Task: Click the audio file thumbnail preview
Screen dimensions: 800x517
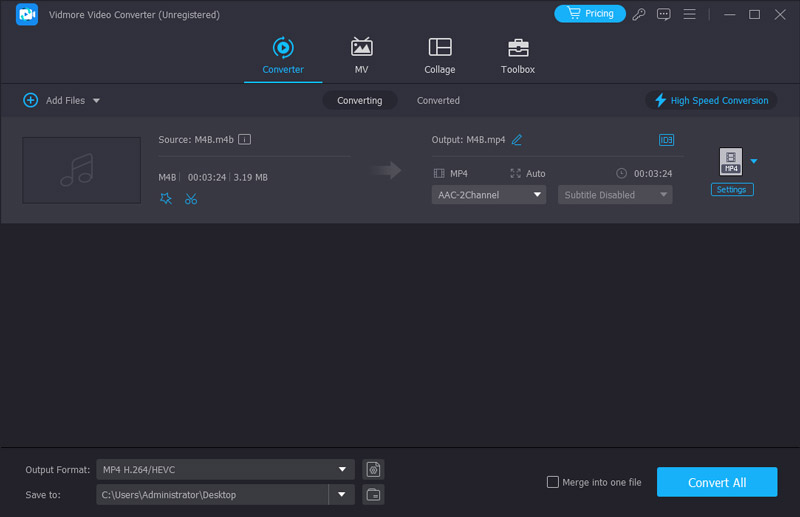Action: [82, 170]
